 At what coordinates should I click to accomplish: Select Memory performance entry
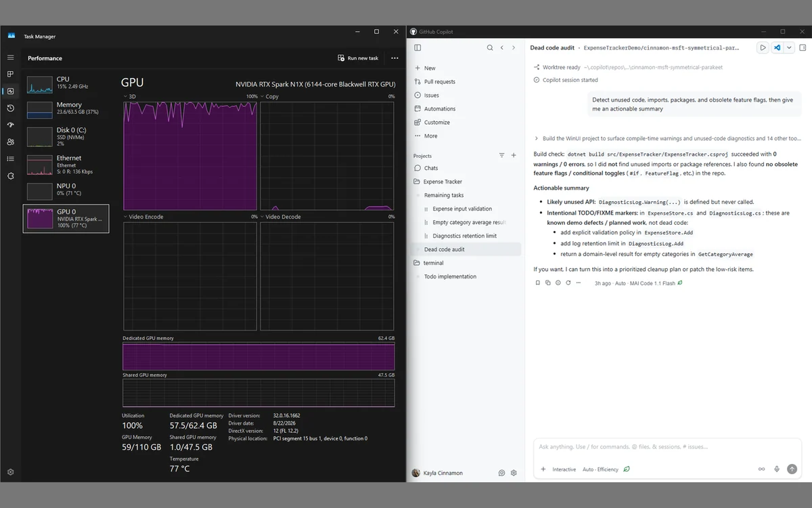tap(66, 110)
